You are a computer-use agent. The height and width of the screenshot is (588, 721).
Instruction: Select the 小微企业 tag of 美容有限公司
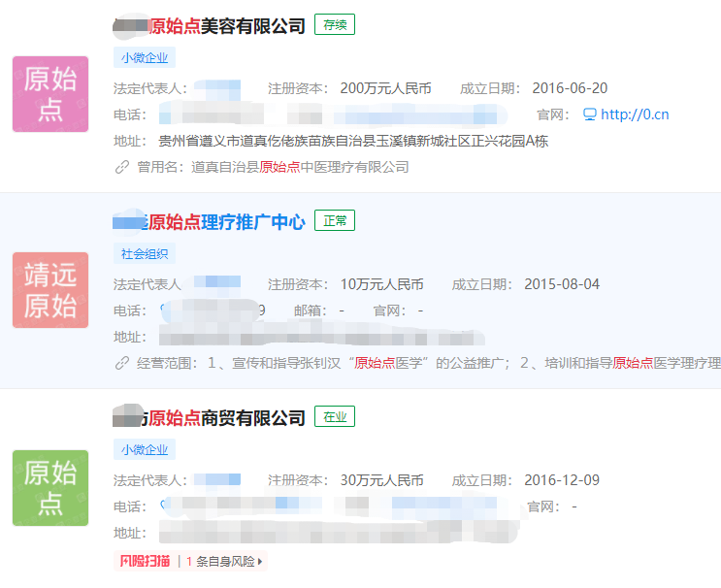145,58
